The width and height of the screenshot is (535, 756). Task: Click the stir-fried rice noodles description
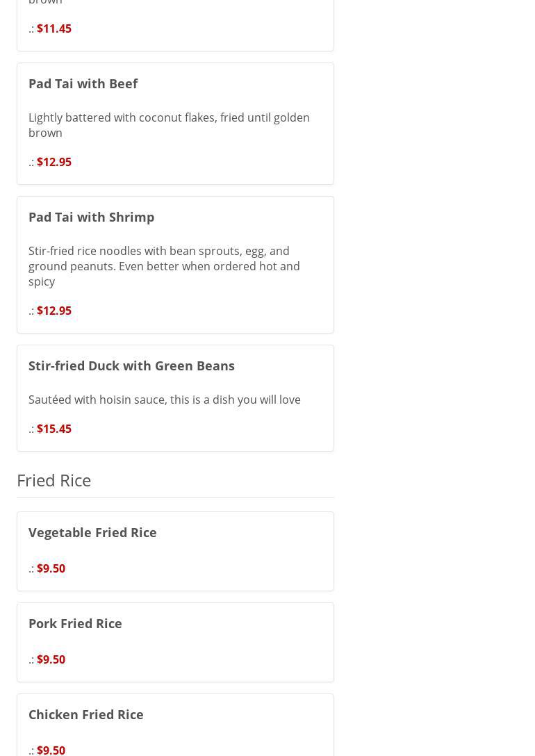(x=164, y=266)
